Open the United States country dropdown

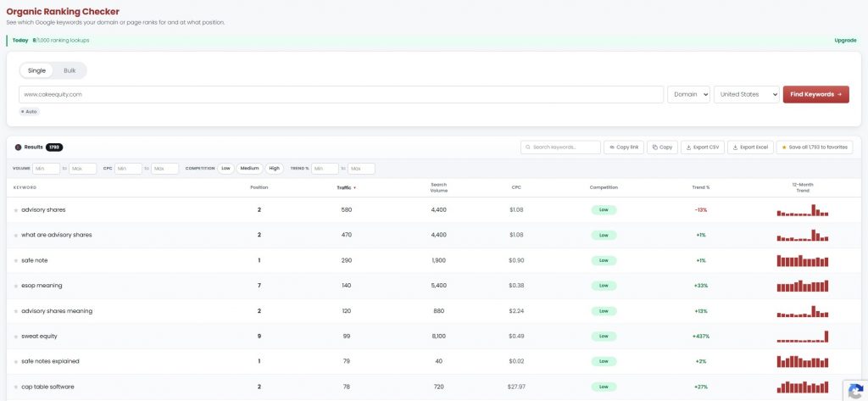click(746, 94)
